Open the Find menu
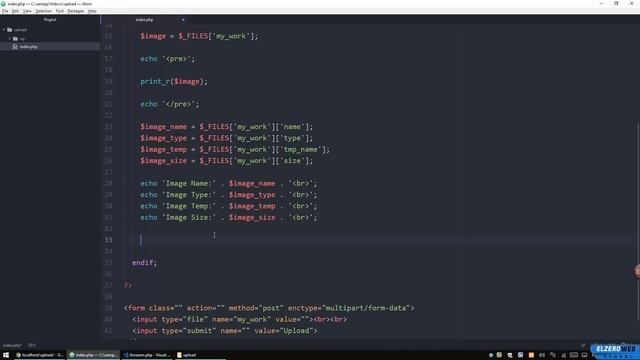The width and height of the screenshot is (640, 360). tap(60, 11)
